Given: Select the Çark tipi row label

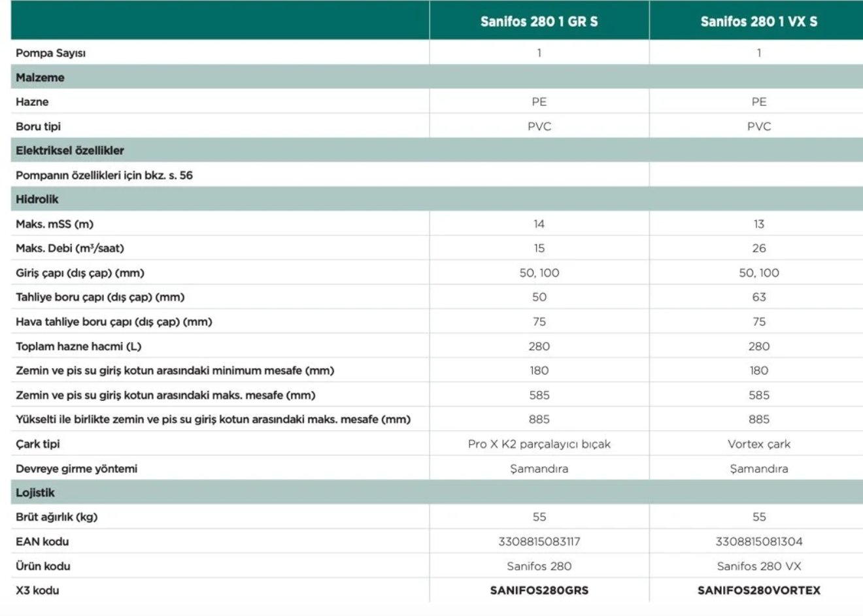Looking at the screenshot, I should click(37, 444).
